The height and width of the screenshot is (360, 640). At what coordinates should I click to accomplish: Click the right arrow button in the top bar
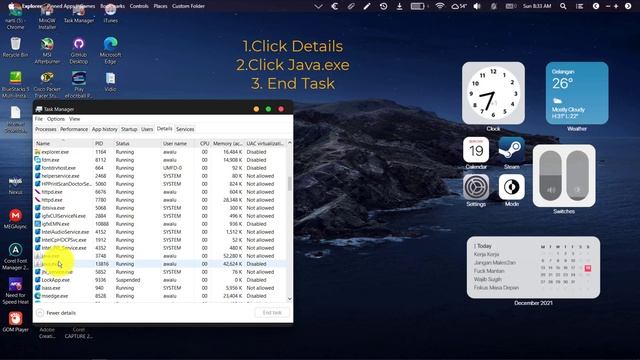(628, 6)
